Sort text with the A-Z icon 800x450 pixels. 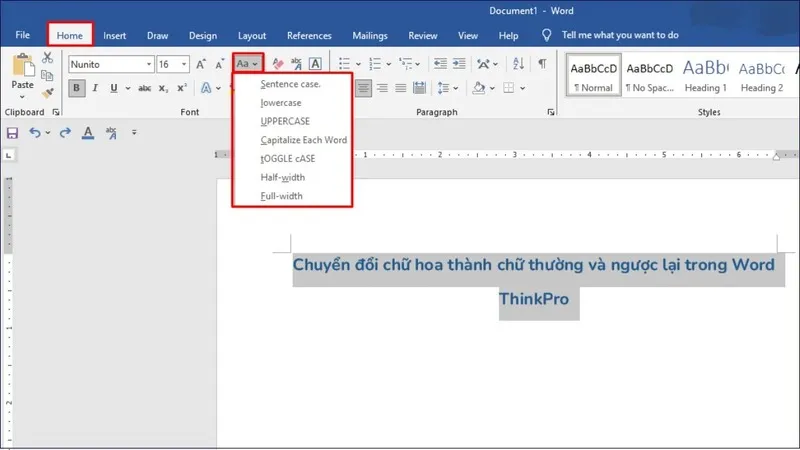(518, 64)
